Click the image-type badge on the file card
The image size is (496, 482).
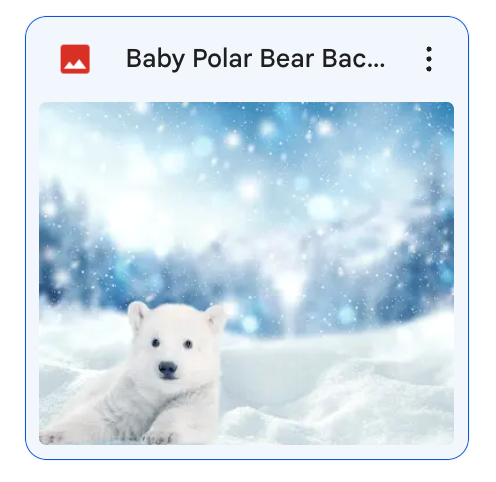click(x=75, y=59)
